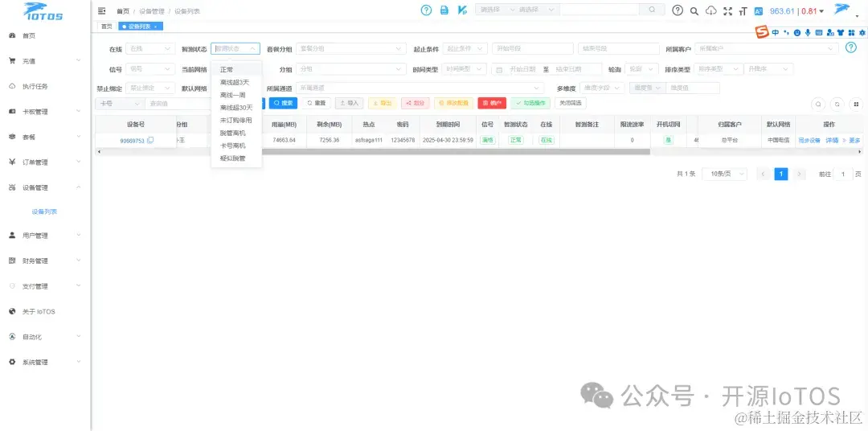
Task: Click the 划分 button
Action: (416, 103)
